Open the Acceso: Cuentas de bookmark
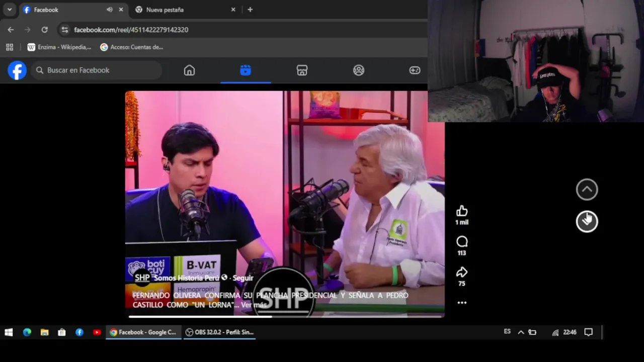The image size is (644, 362). (x=132, y=47)
